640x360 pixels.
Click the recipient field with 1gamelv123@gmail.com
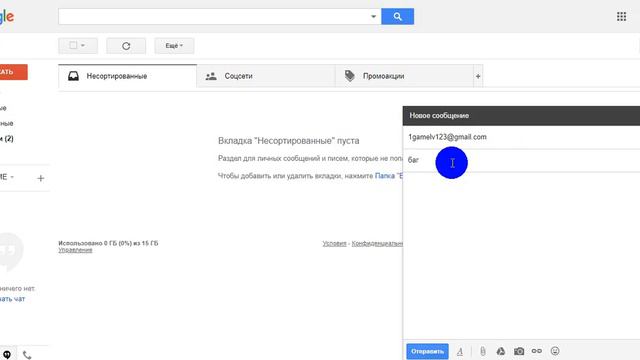(x=521, y=137)
